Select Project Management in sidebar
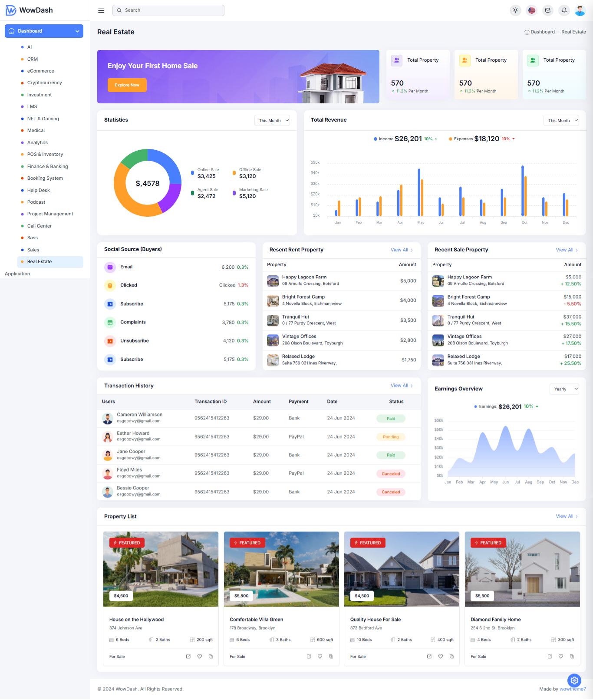The image size is (593, 700). pyautogui.click(x=50, y=214)
